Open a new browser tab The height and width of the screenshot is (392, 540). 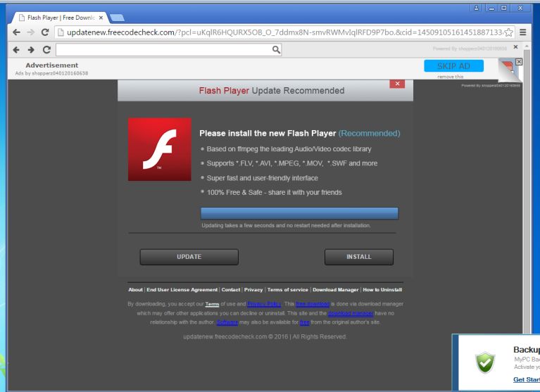click(117, 18)
